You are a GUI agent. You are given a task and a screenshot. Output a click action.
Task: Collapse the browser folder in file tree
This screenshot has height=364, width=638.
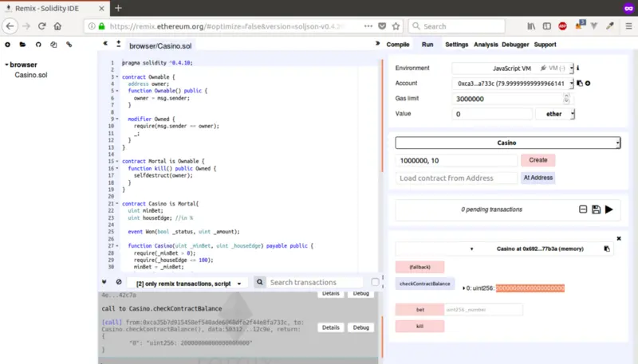pyautogui.click(x=6, y=65)
